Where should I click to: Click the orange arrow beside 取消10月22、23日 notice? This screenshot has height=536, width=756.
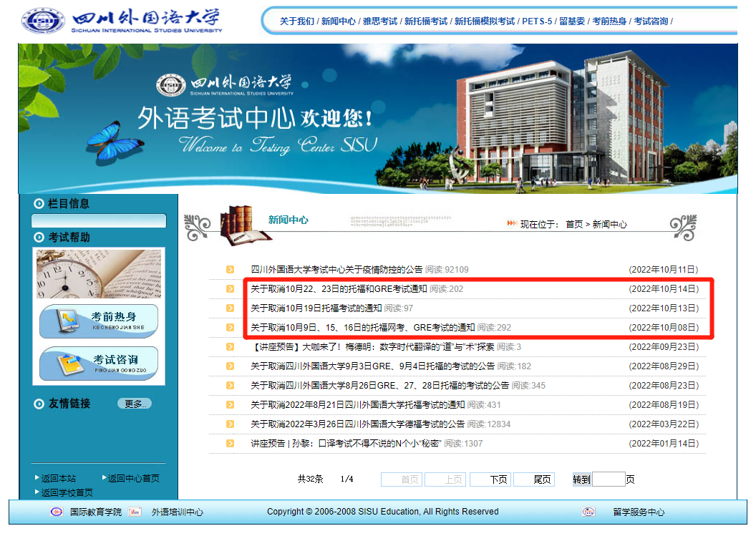click(x=230, y=288)
